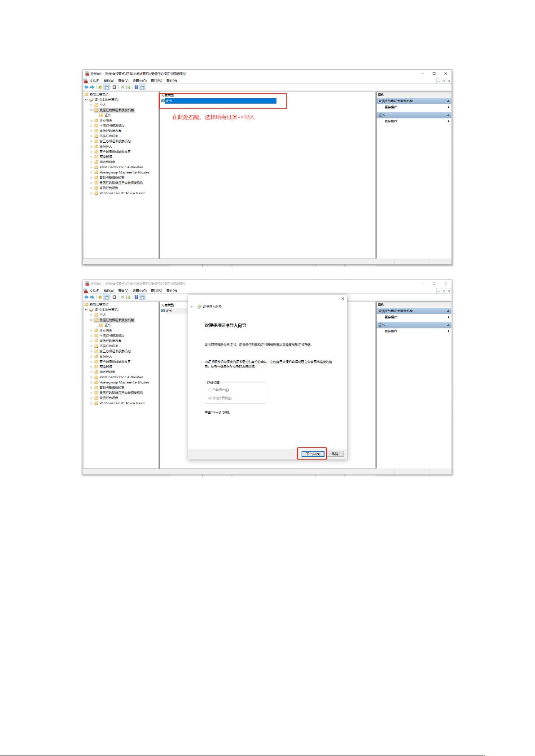Open the 操作(A) menu in the top window
The height and width of the screenshot is (756, 535).
point(109,81)
